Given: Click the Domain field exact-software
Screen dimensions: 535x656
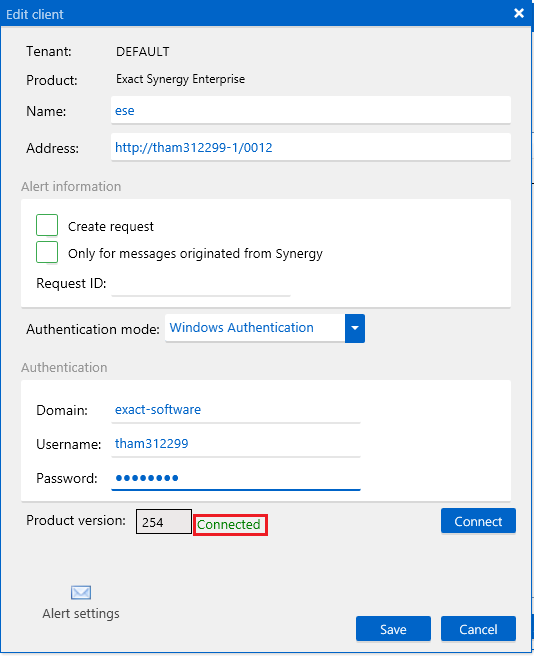Looking at the screenshot, I should (x=236, y=410).
